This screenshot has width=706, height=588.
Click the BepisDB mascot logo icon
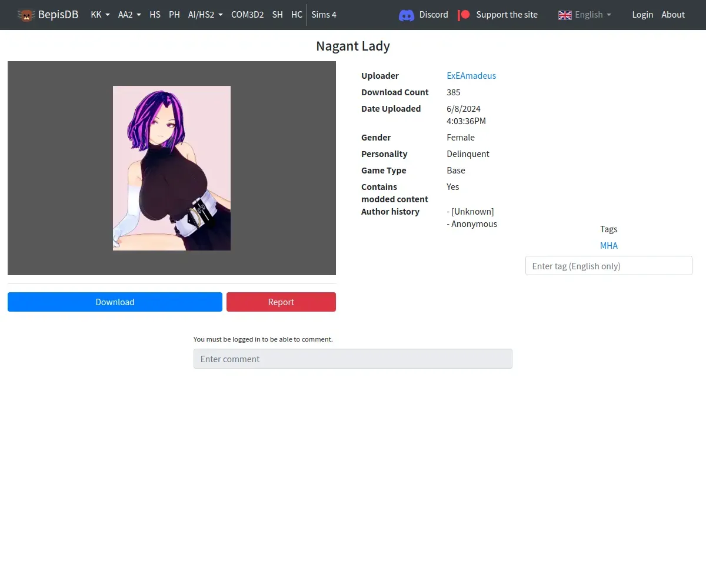(26, 15)
